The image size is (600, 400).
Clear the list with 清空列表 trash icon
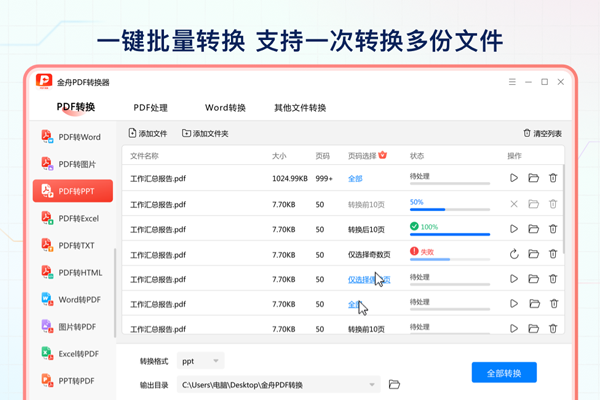coord(527,133)
